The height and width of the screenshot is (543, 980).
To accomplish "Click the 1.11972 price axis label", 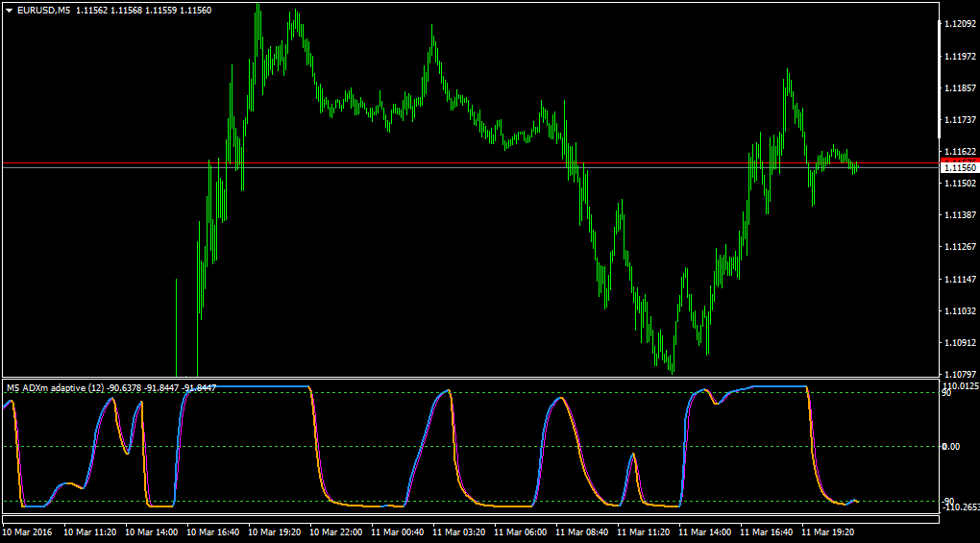I will pyautogui.click(x=960, y=57).
